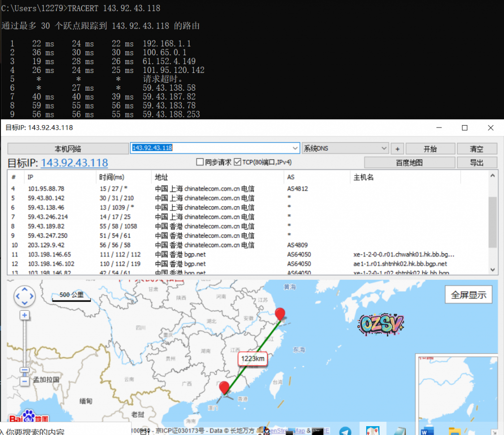Click the red Hong Kong location marker

pyautogui.click(x=224, y=388)
